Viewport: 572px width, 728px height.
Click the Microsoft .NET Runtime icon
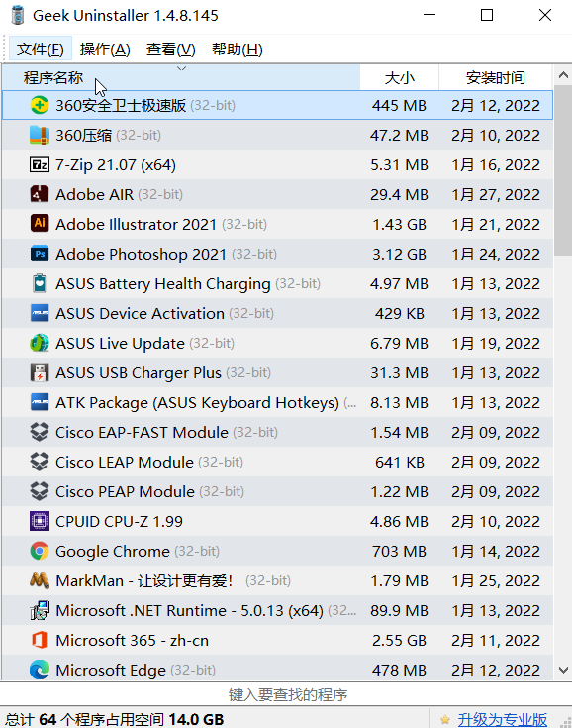click(x=40, y=610)
